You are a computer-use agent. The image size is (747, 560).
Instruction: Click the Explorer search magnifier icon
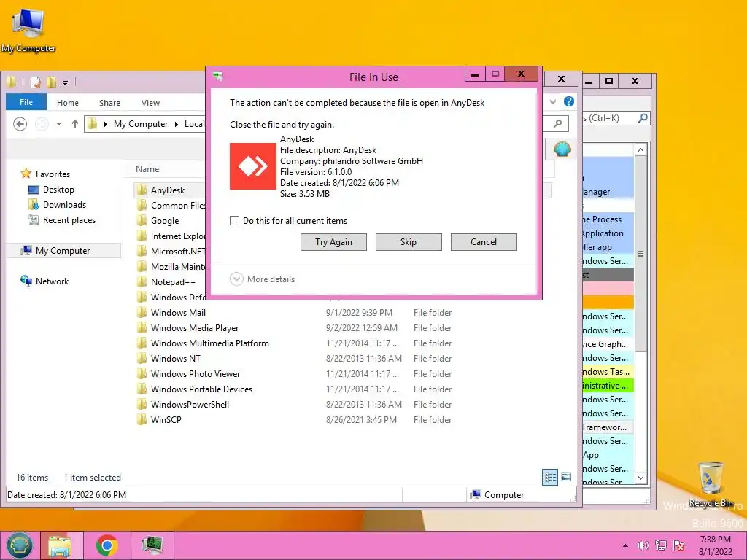(x=558, y=124)
